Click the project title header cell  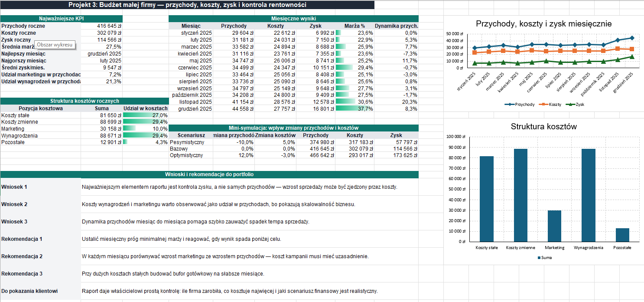pyautogui.click(x=187, y=5)
